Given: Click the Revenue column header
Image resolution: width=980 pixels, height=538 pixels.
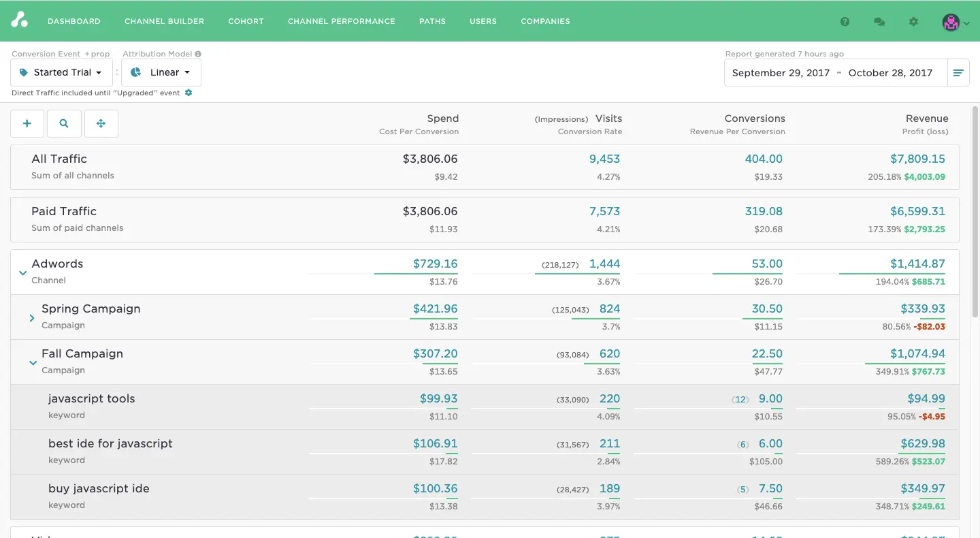Looking at the screenshot, I should pos(927,118).
